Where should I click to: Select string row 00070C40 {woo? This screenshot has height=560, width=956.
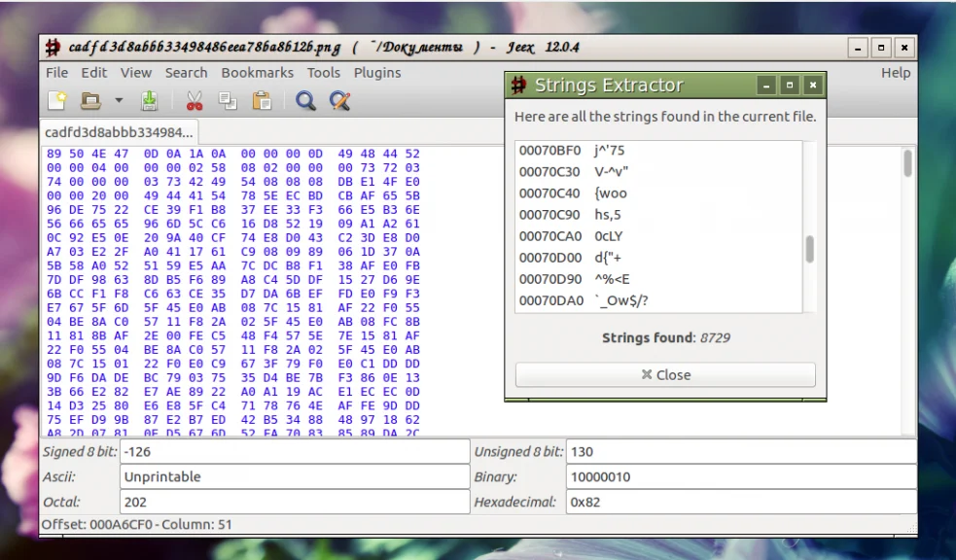click(658, 193)
